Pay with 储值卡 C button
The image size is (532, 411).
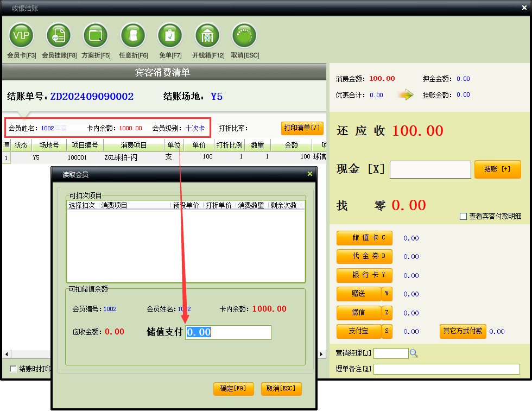(x=364, y=238)
